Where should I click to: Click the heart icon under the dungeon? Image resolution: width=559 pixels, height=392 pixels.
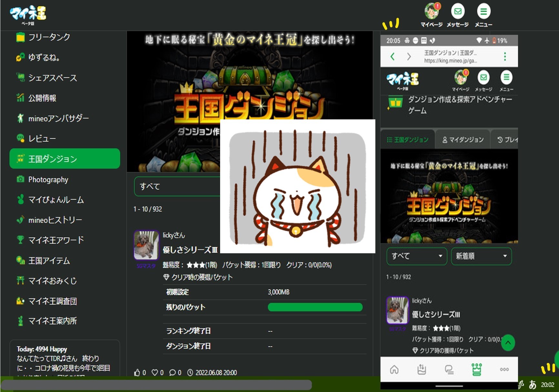(x=155, y=373)
